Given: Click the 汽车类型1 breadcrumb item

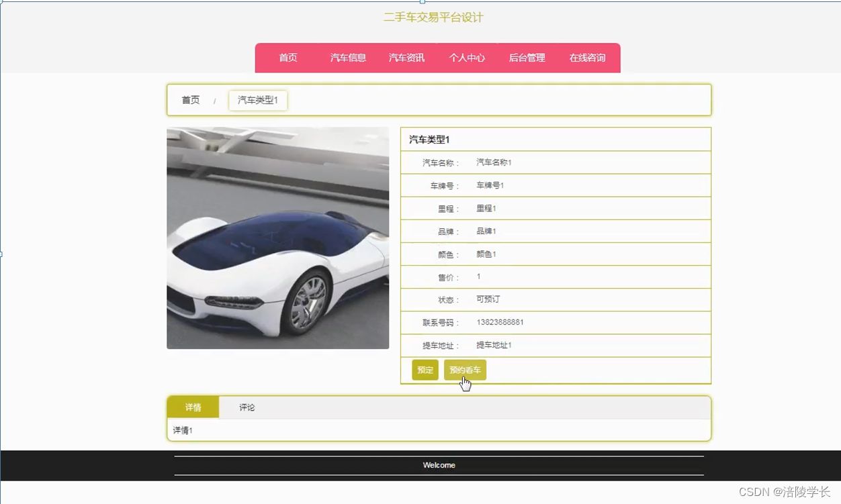Looking at the screenshot, I should click(257, 100).
